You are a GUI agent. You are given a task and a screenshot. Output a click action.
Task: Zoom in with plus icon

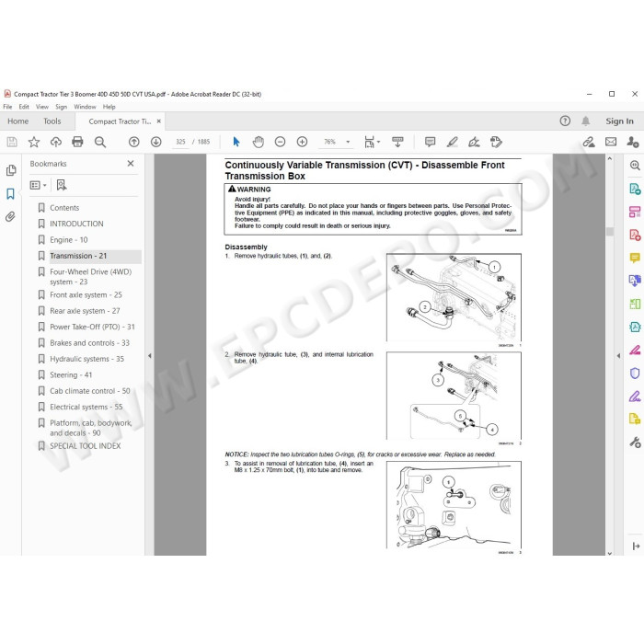point(303,142)
